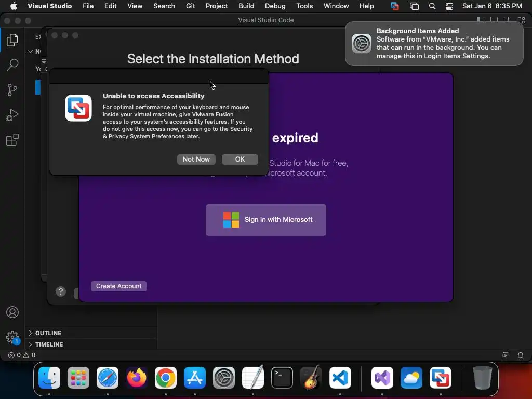The image size is (532, 399).
Task: Open the Window menu
Action: tap(336, 6)
